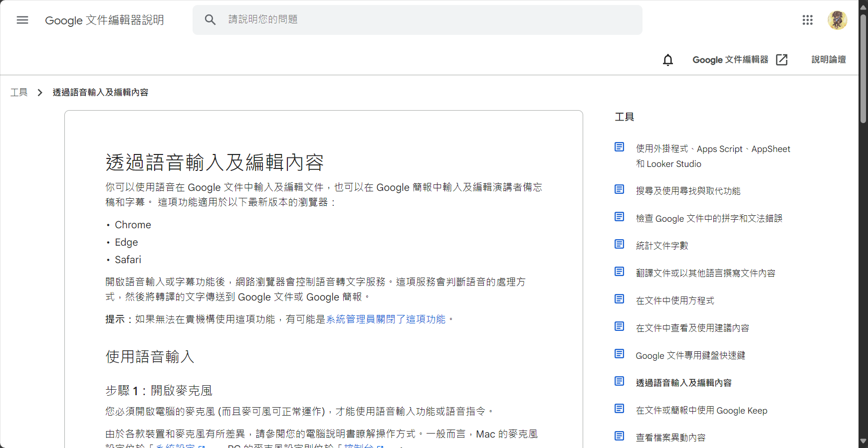This screenshot has height=448, width=868.
Task: Click the 步驟 1：開啟麥克風 heading
Action: click(x=159, y=391)
